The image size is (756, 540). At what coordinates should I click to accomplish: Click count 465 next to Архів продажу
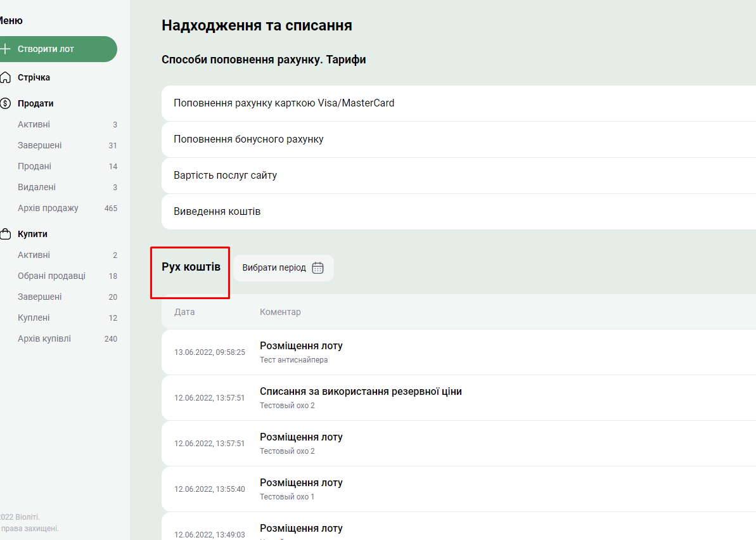pos(111,209)
